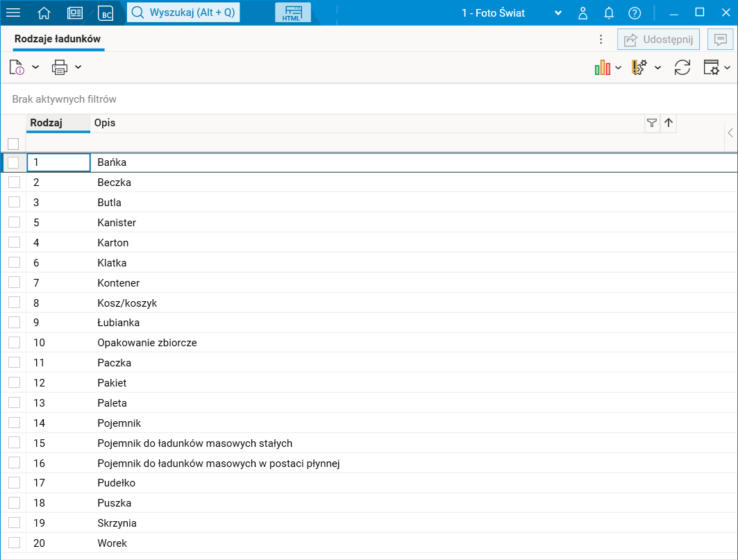
Task: Expand the chart analysis dropdown arrow
Action: [619, 67]
